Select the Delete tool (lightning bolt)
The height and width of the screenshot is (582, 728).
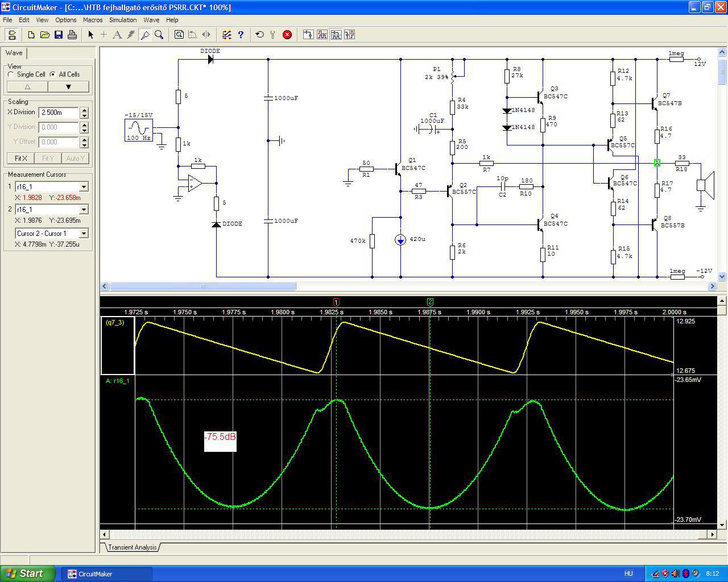131,35
